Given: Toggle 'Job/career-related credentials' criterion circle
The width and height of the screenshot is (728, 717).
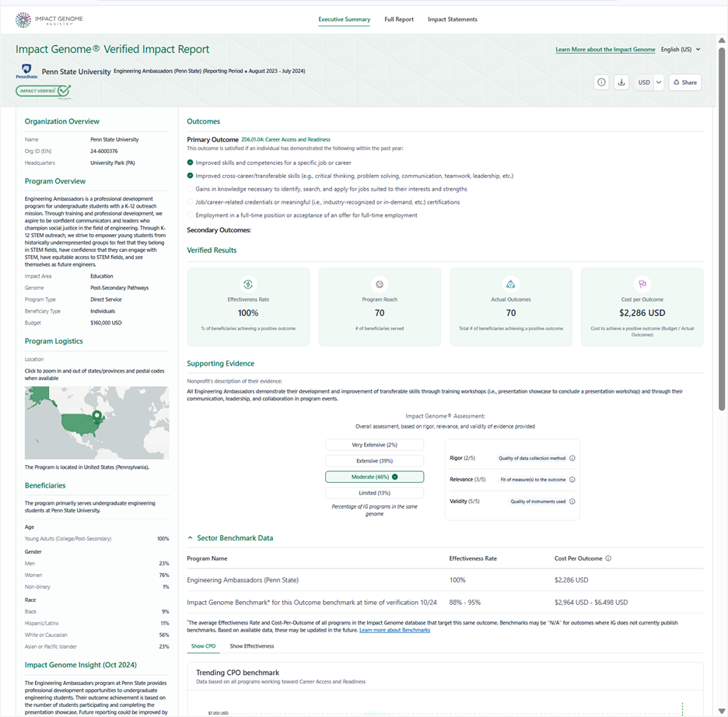Looking at the screenshot, I should (190, 202).
